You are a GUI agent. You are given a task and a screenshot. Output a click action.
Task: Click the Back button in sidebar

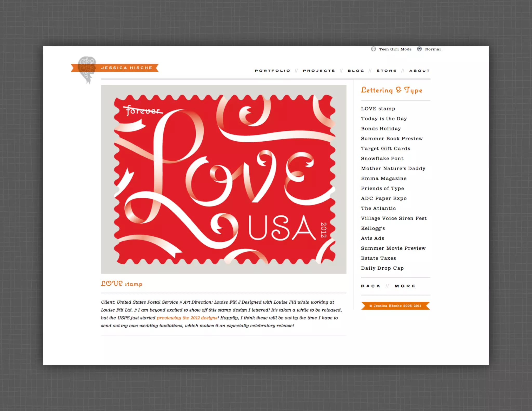(371, 286)
